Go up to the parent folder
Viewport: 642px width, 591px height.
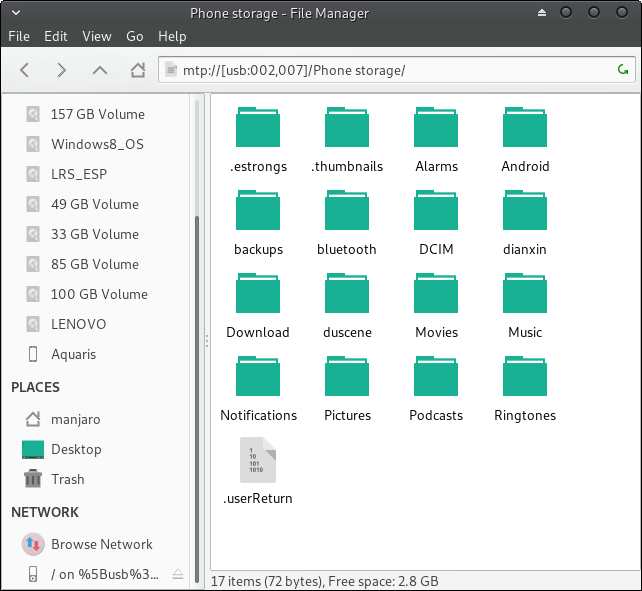click(99, 70)
